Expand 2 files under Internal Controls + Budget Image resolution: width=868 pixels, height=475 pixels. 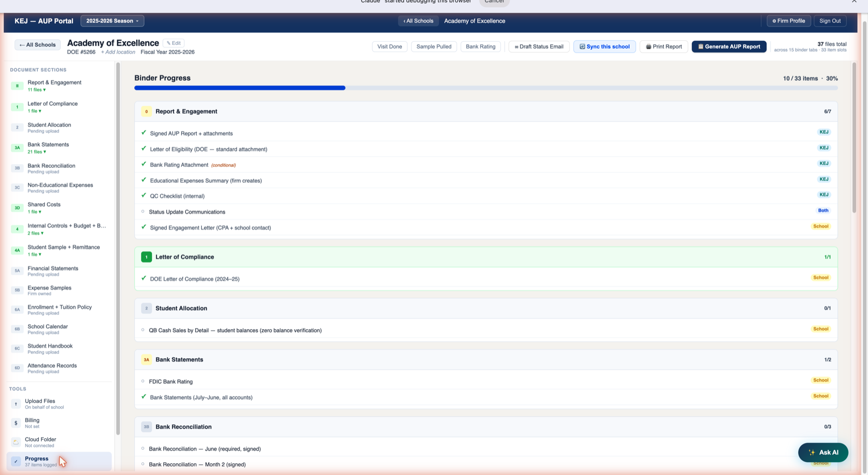pyautogui.click(x=36, y=233)
